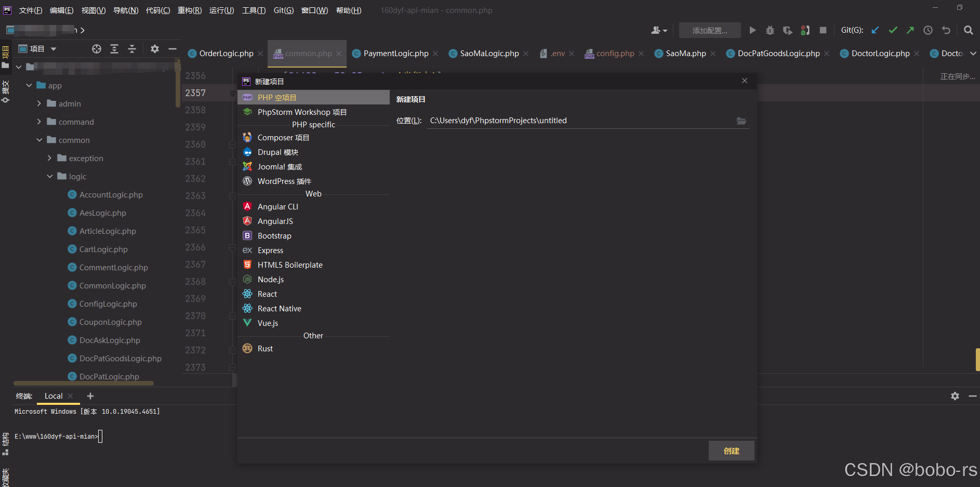Click the Git rollback undo icon
The width and height of the screenshot is (980, 487).
click(x=946, y=30)
